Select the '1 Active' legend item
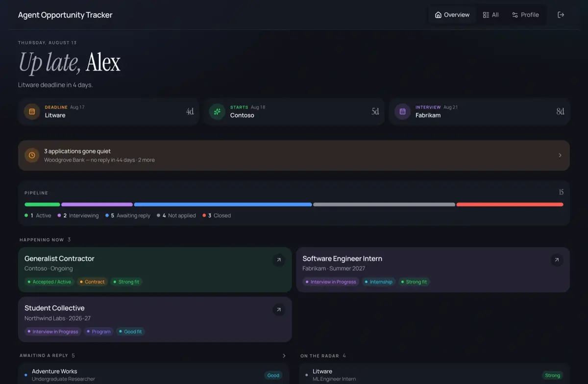This screenshot has width=588, height=384. pos(38,215)
